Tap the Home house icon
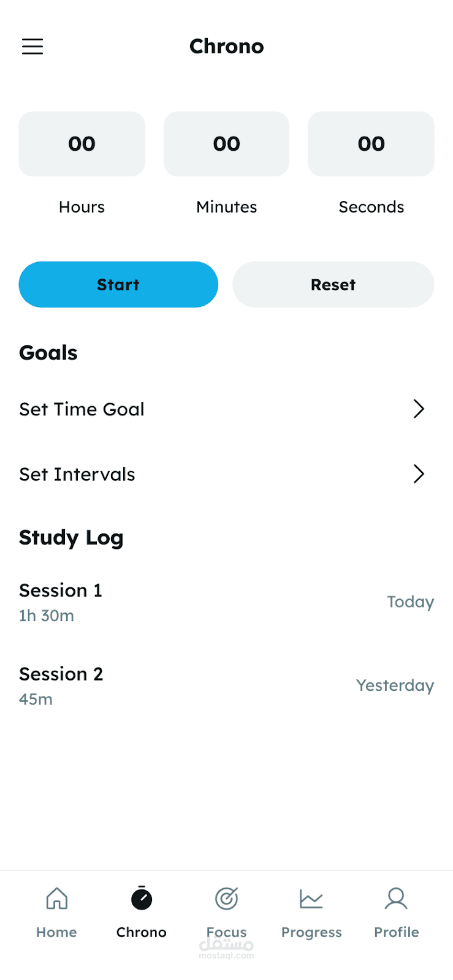This screenshot has height=980, width=453. 57,899
